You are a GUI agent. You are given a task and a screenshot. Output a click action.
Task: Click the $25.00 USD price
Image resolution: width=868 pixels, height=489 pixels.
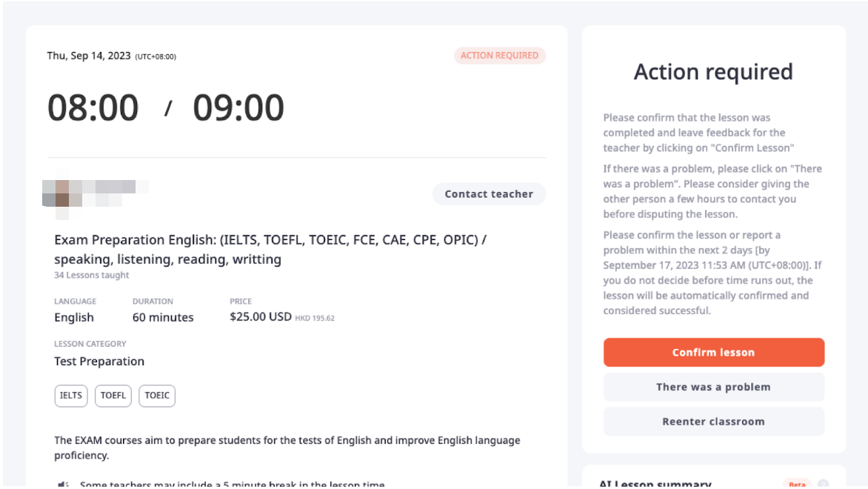pos(261,317)
